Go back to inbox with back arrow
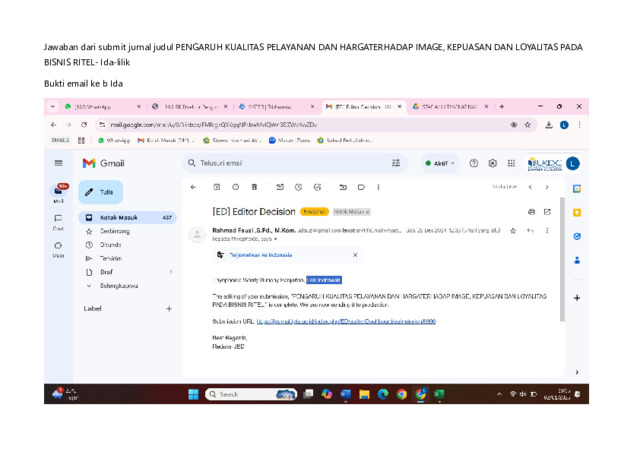640x452 pixels. (193, 187)
